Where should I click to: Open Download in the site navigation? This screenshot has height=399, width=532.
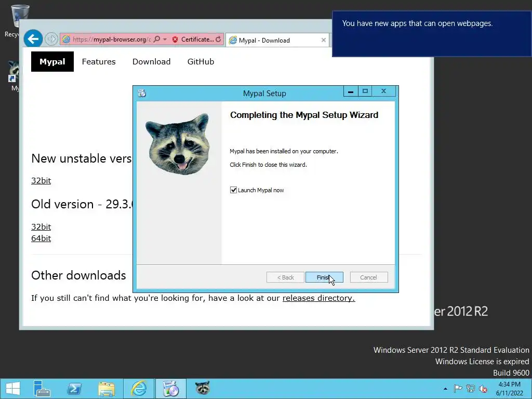click(151, 61)
